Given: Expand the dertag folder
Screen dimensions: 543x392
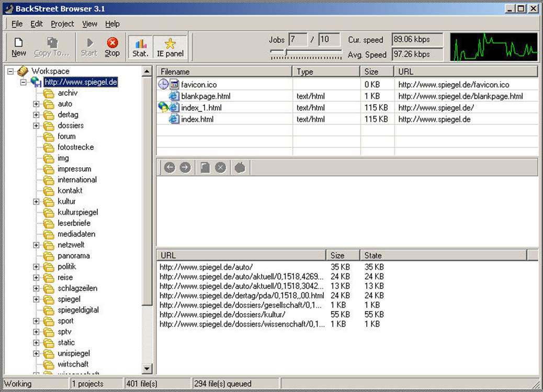Looking at the screenshot, I should click(x=36, y=115).
